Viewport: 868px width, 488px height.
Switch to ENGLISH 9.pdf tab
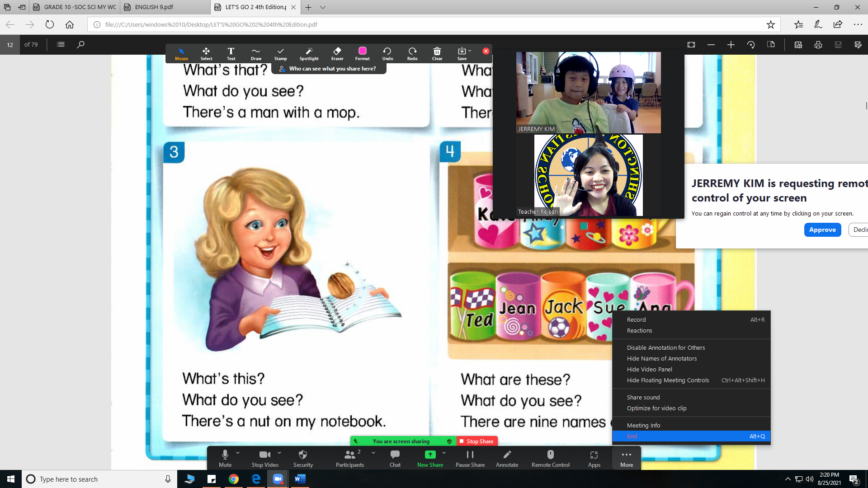[x=165, y=7]
